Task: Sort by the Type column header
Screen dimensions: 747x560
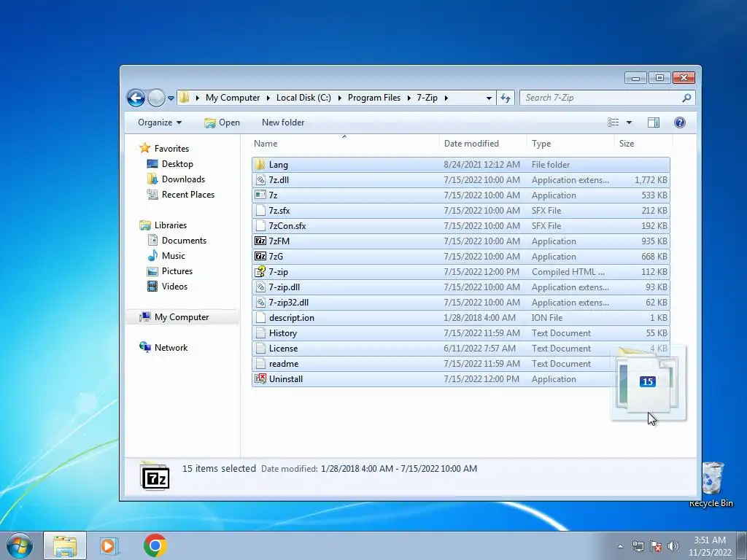Action: pos(570,144)
